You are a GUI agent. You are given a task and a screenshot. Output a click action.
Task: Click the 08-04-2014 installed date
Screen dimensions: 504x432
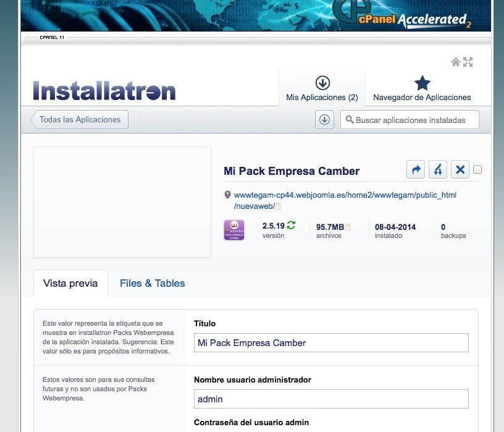click(x=395, y=227)
